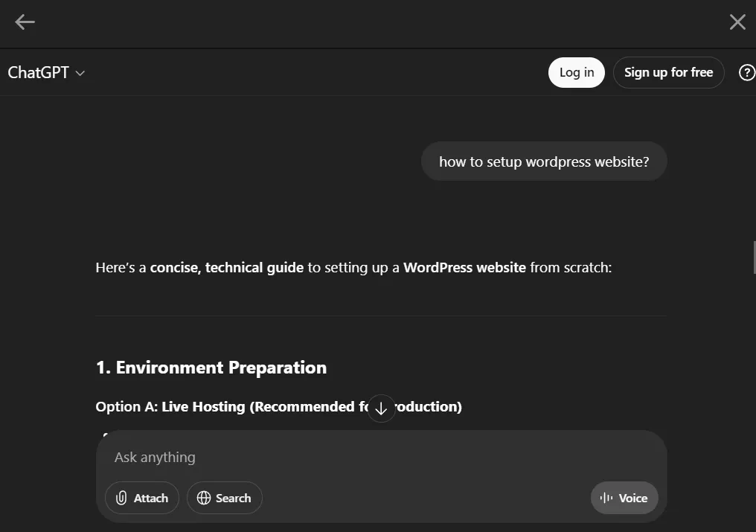Click the chevron beside the ChatGPT title

point(80,73)
